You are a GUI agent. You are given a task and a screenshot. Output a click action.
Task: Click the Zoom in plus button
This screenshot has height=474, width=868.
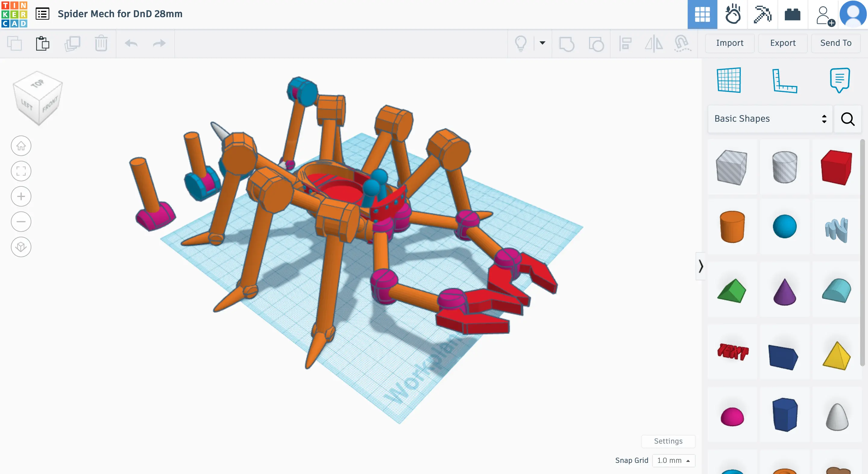pos(21,196)
